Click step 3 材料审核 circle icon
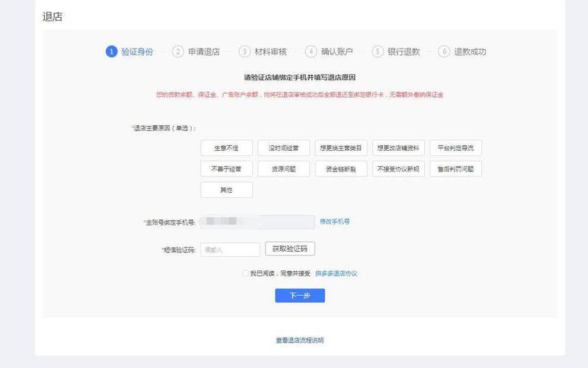The width and height of the screenshot is (588, 368). pyautogui.click(x=245, y=52)
